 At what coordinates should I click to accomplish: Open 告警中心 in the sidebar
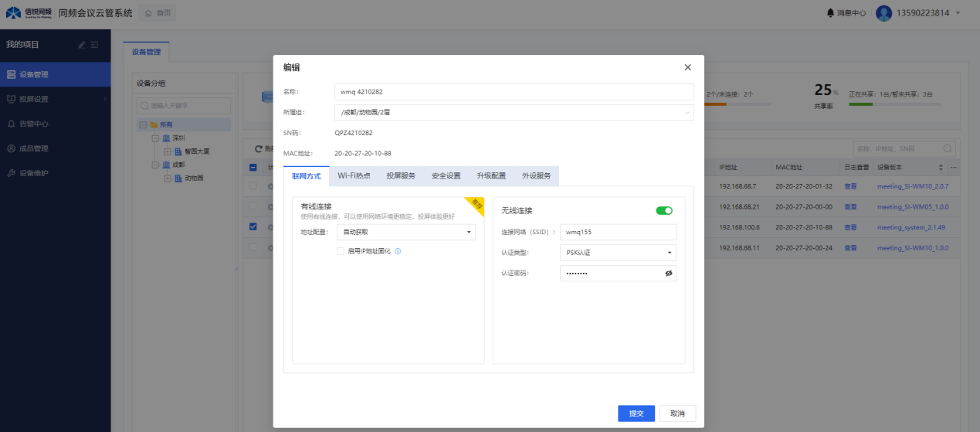[56, 124]
